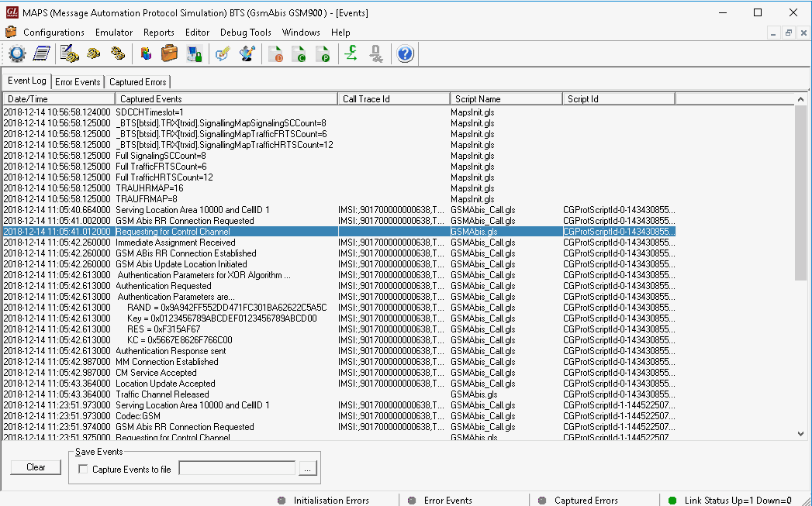This screenshot has width=812, height=506.
Task: Click the monitor-with-lock icon
Action: (x=195, y=53)
